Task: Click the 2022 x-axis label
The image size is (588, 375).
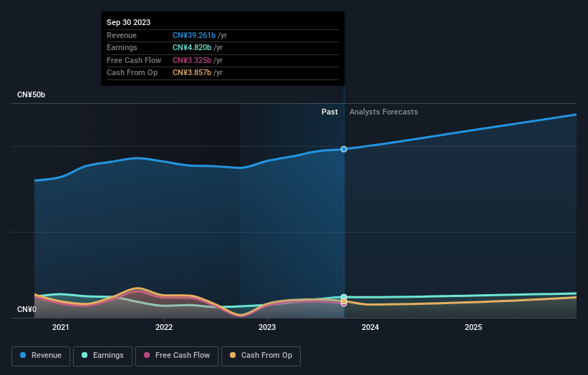Action: click(164, 328)
